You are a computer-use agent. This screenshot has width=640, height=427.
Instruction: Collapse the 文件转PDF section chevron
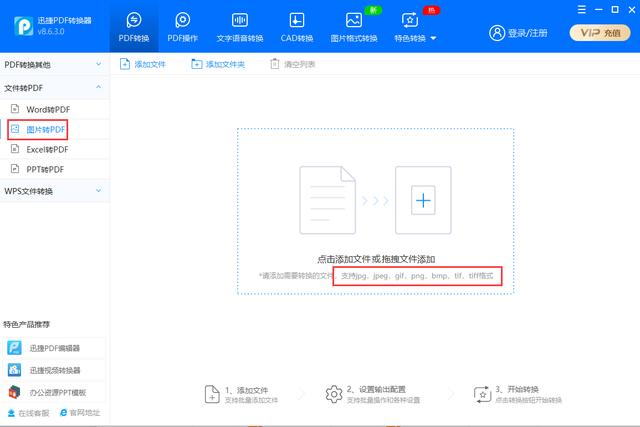coord(98,87)
